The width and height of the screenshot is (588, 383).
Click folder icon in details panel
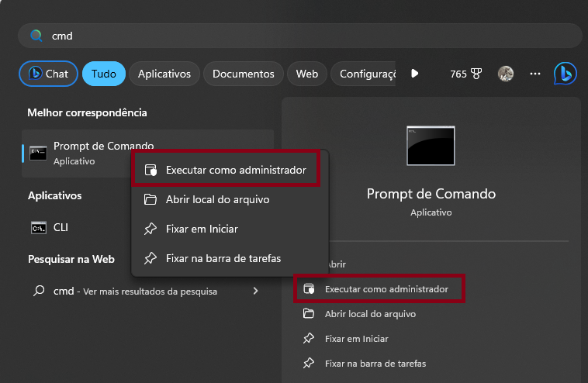309,313
